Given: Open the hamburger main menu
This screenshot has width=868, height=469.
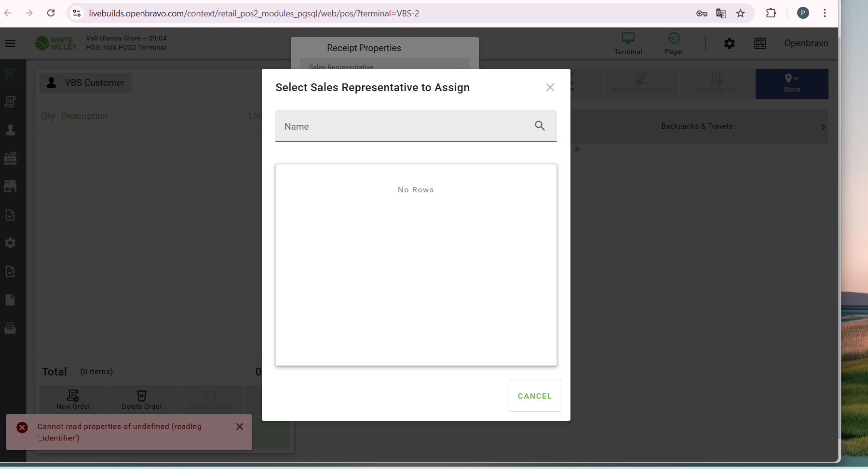Looking at the screenshot, I should tap(10, 43).
